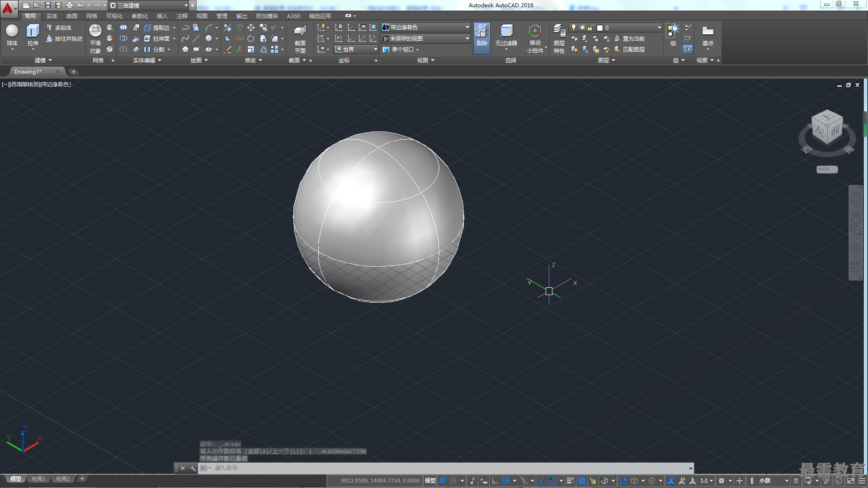Expand the single viewport (单个视口) dropdown
The width and height of the screenshot is (868, 488).
click(x=401, y=50)
